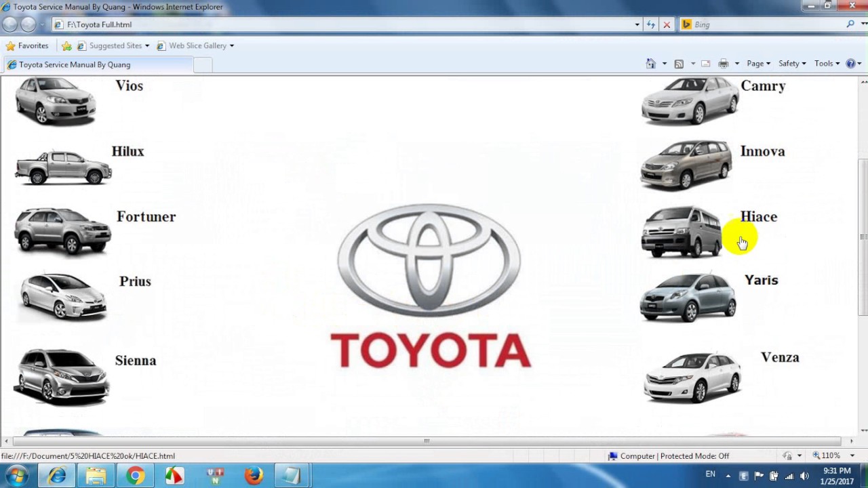
Task: Click the RSS Feeds icon
Action: [679, 64]
